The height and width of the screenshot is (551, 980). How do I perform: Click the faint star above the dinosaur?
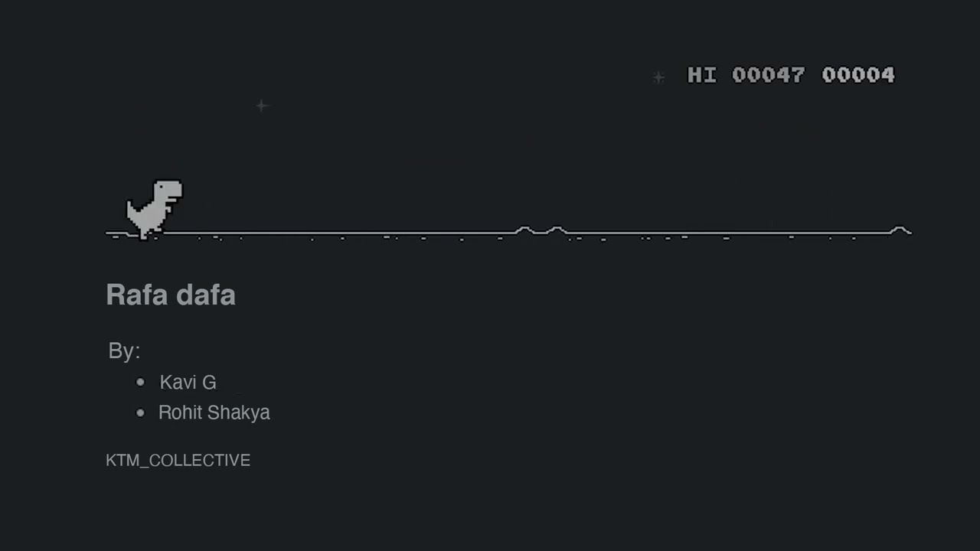pyautogui.click(x=262, y=106)
